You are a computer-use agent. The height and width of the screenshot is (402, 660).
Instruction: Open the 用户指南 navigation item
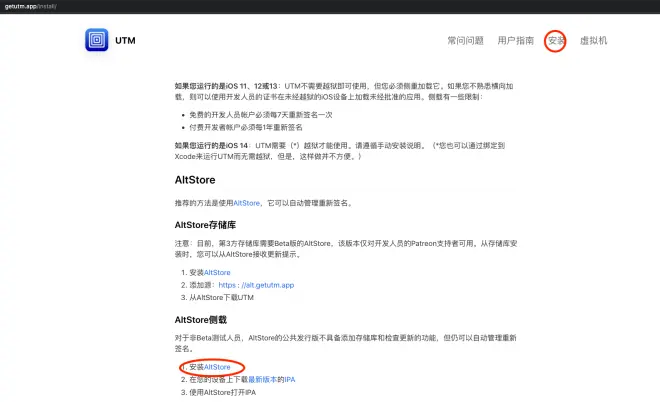[x=516, y=40]
